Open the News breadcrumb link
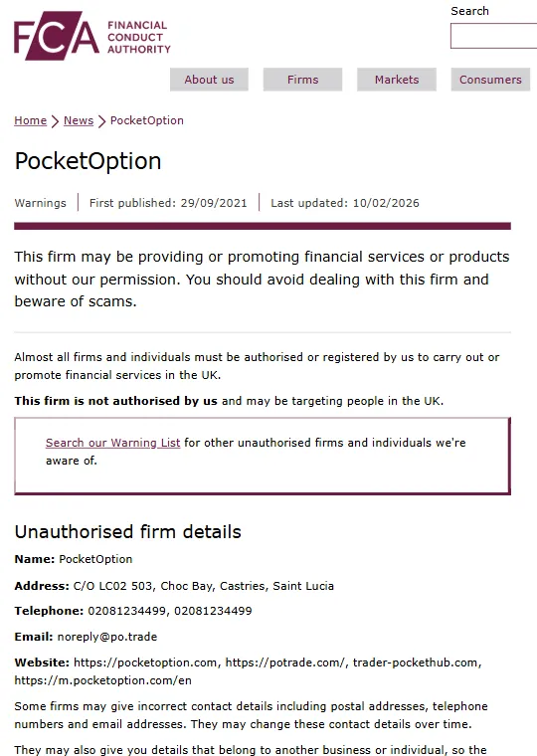The height and width of the screenshot is (756, 537). click(x=79, y=120)
